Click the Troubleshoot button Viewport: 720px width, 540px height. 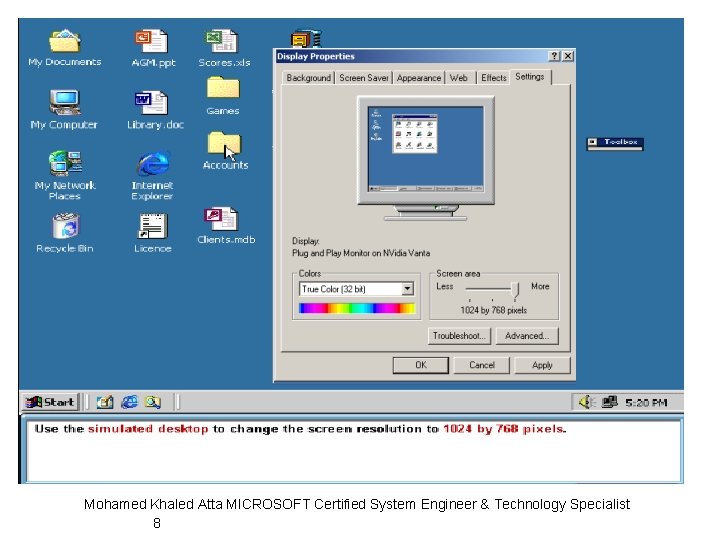coord(459,336)
